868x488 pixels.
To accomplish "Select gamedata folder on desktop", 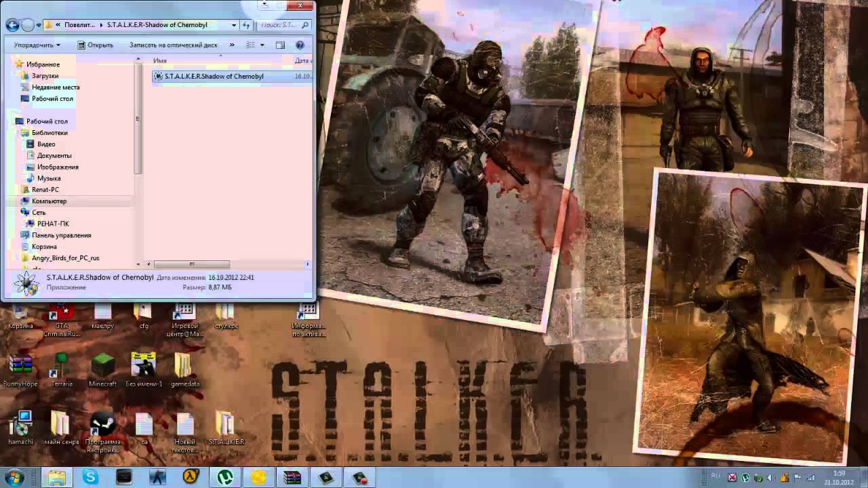I will (184, 371).
